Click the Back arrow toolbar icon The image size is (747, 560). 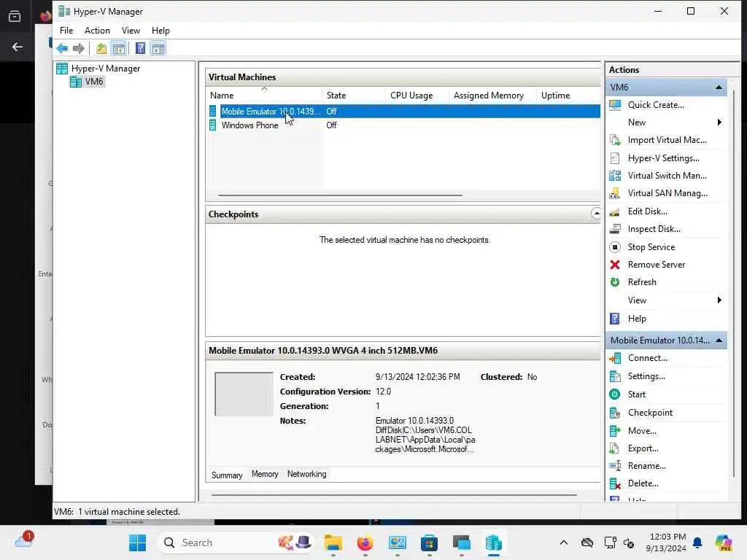point(62,48)
